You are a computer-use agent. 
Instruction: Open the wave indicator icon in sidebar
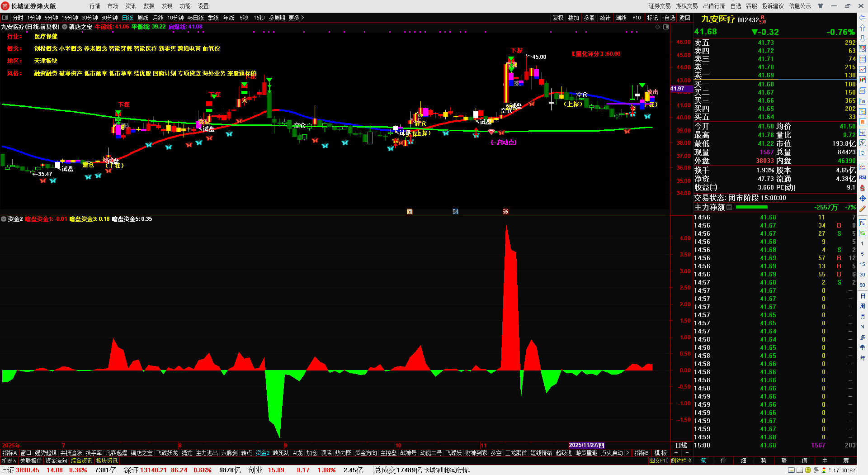[x=863, y=167]
